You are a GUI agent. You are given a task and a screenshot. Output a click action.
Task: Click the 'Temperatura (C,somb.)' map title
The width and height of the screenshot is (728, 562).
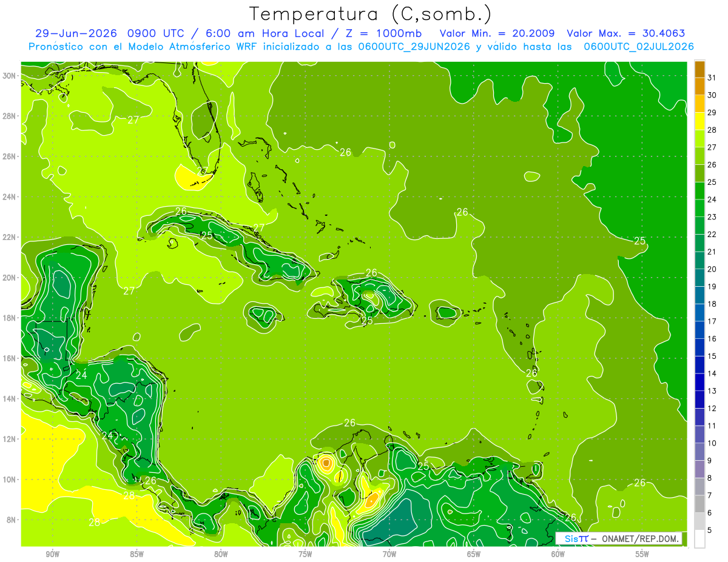[370, 14]
